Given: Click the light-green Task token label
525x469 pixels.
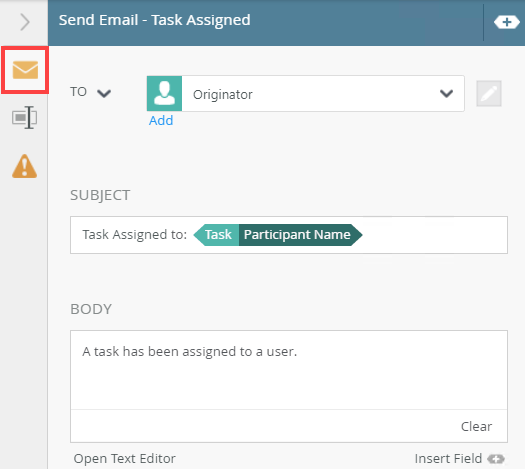Looking at the screenshot, I should point(217,235).
